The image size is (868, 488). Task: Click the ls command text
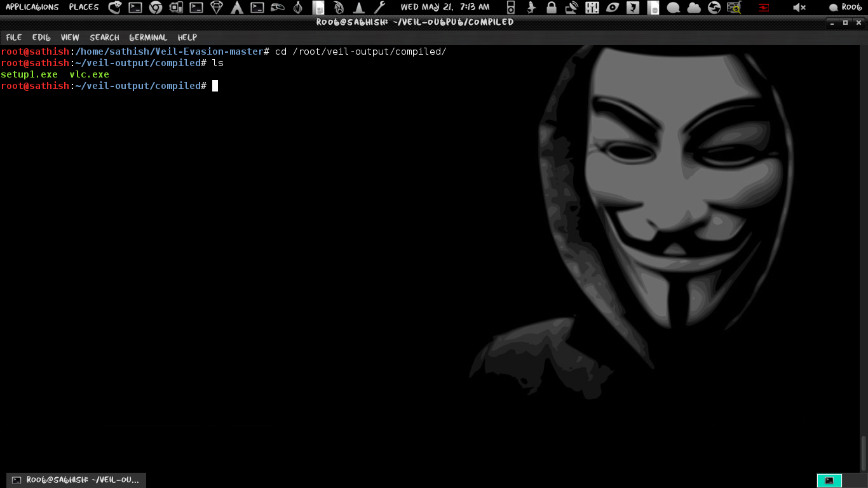tap(218, 63)
